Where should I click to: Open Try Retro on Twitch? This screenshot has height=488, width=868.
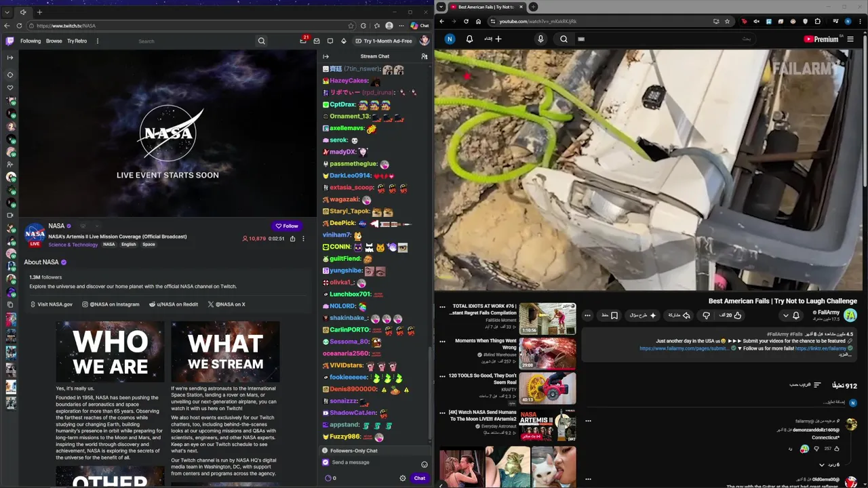pos(77,41)
